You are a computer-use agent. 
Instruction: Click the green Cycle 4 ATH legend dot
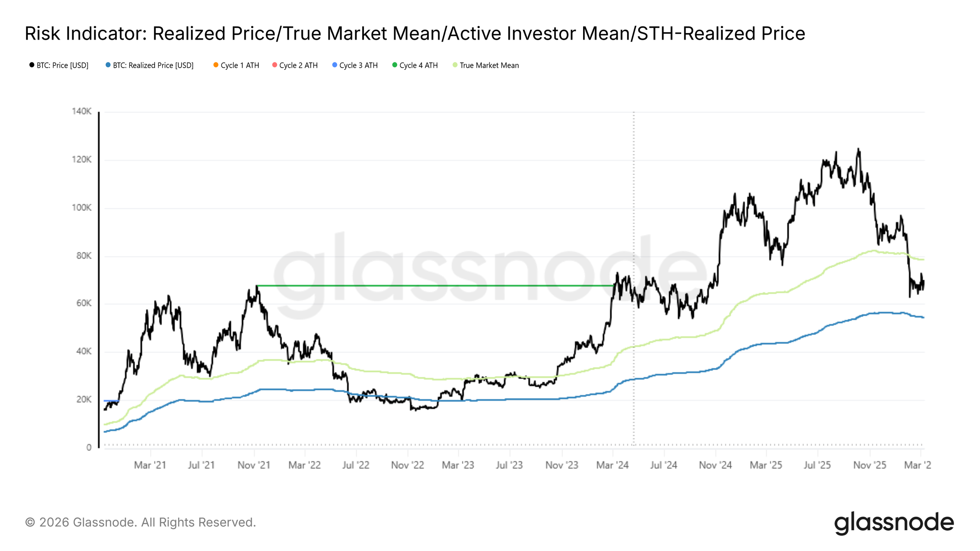pyautogui.click(x=394, y=65)
